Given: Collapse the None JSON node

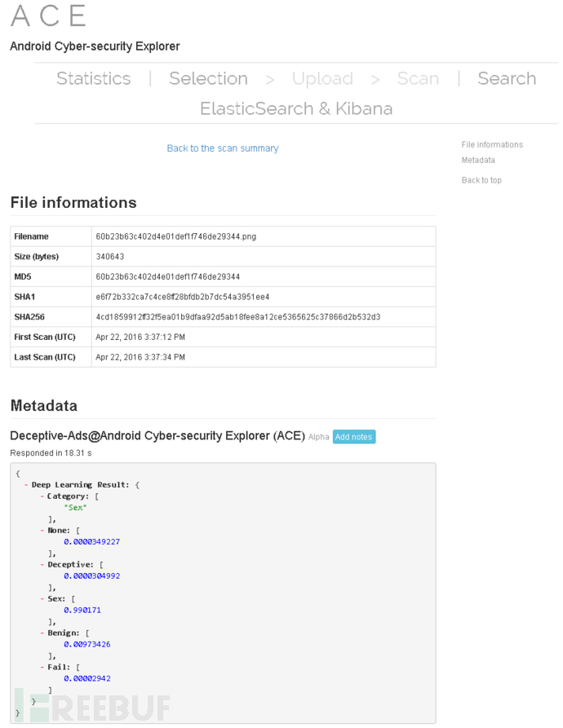Looking at the screenshot, I should tap(42, 531).
